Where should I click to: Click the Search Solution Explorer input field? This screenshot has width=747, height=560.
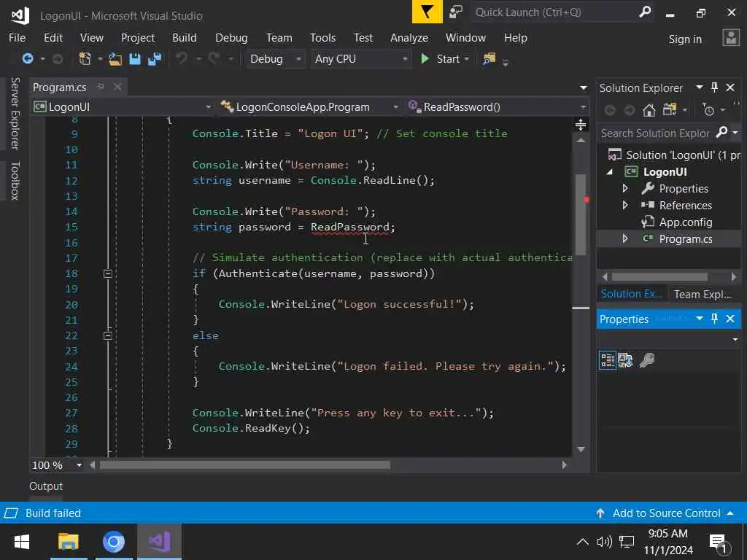pyautogui.click(x=656, y=133)
